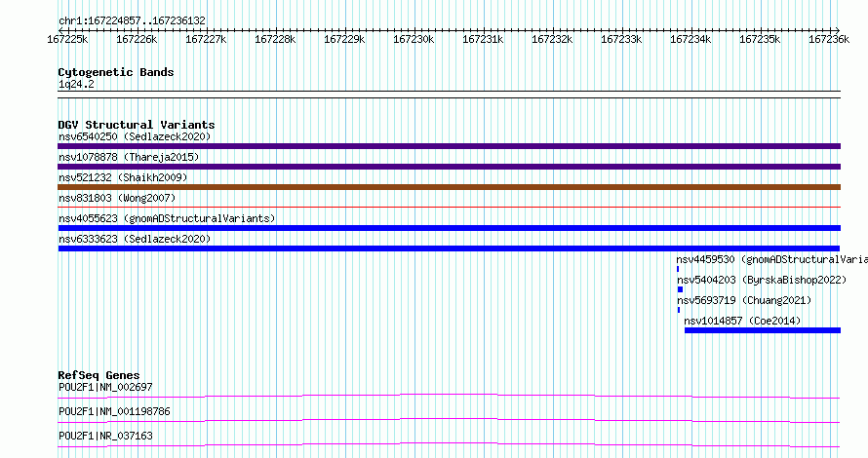The image size is (868, 458).
Task: Open variant nsv831803 (Wong2007) label
Action: point(117,198)
